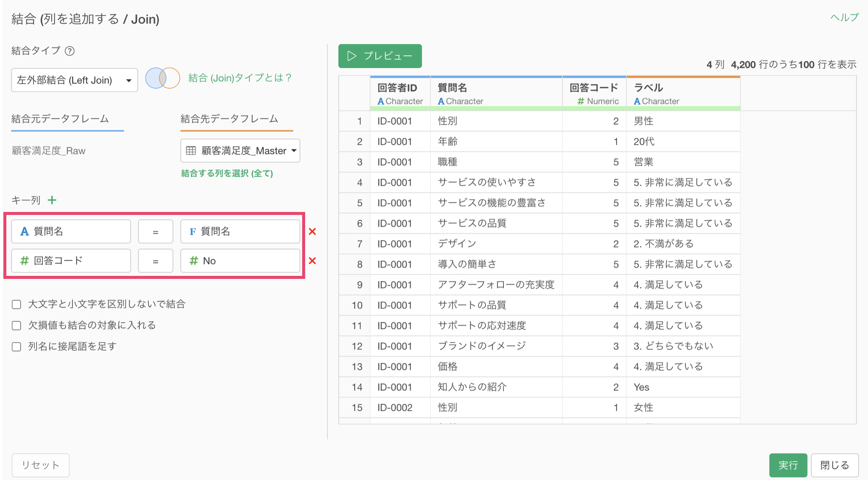868x480 pixels.
Task: Remove the 質問名 key pair with red X
Action: [313, 231]
